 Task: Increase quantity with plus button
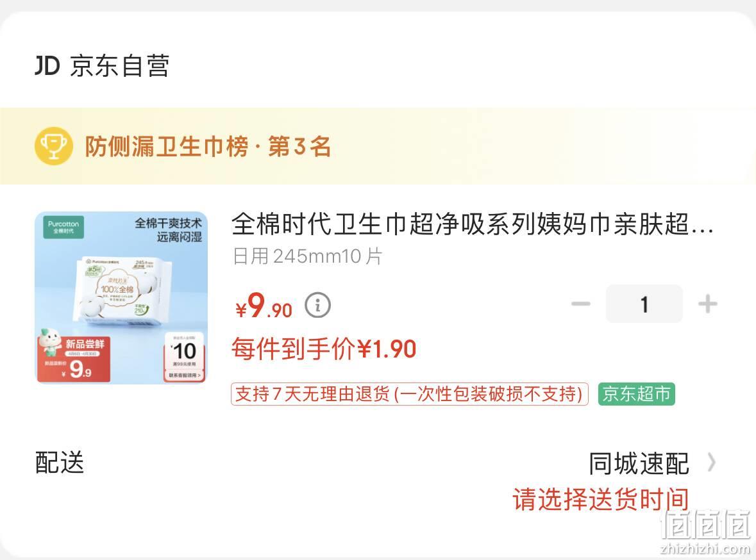[707, 304]
